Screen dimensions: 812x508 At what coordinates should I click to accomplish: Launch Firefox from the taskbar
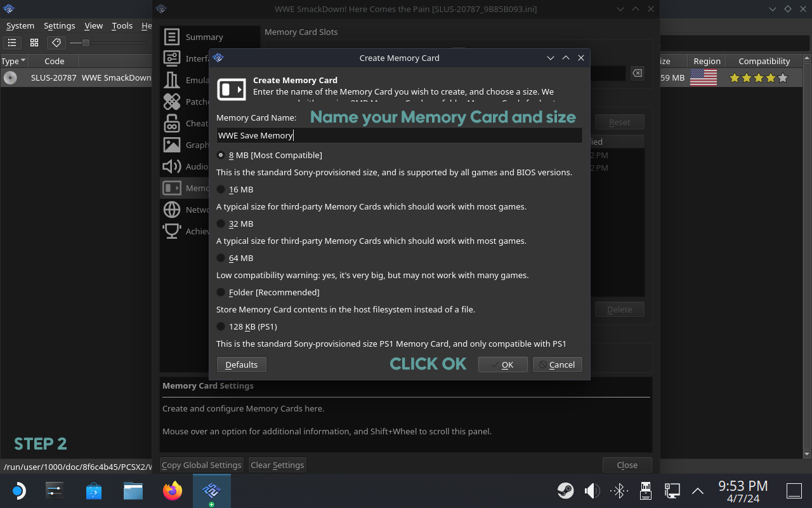(x=173, y=491)
